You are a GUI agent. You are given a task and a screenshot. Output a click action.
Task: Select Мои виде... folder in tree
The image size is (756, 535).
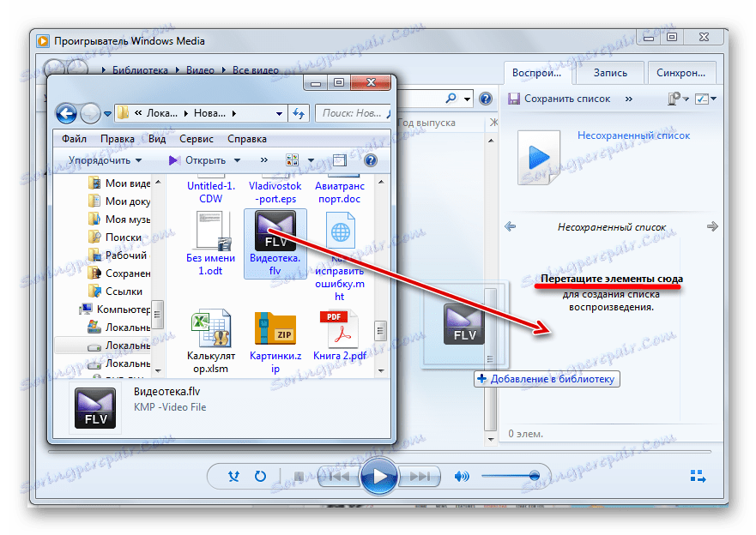tap(119, 183)
